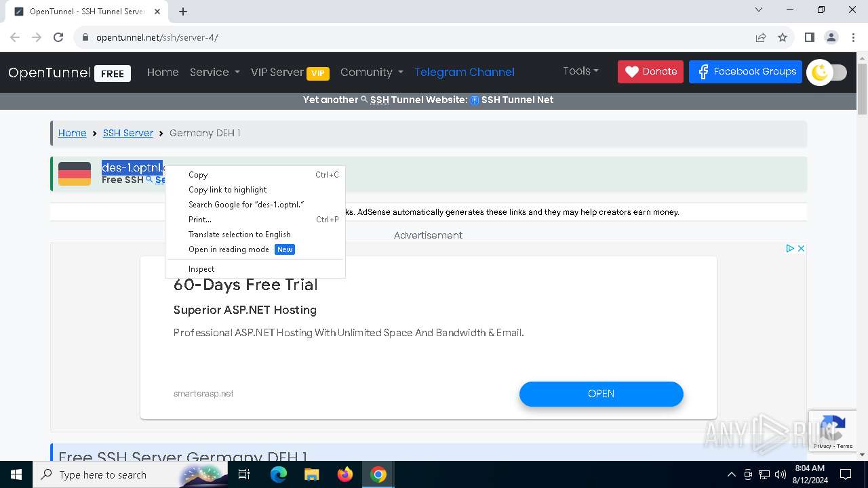Open the notification center icon
Viewport: 868px width, 488px height.
pos(846,474)
